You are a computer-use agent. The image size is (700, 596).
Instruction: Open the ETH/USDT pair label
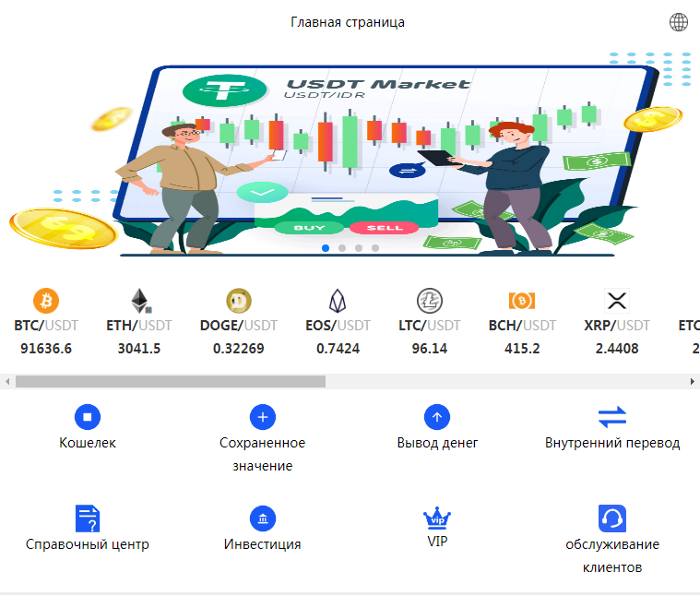coord(139,326)
